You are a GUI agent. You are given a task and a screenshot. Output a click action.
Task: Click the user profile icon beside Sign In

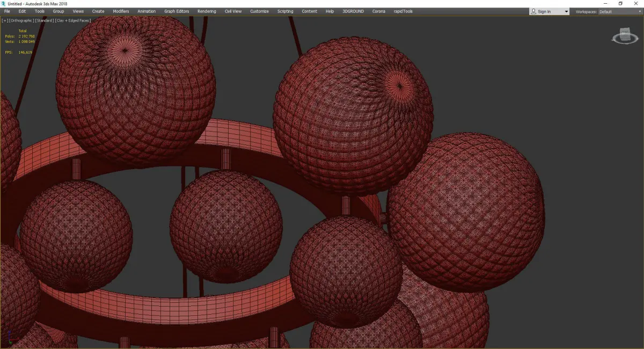tap(533, 11)
